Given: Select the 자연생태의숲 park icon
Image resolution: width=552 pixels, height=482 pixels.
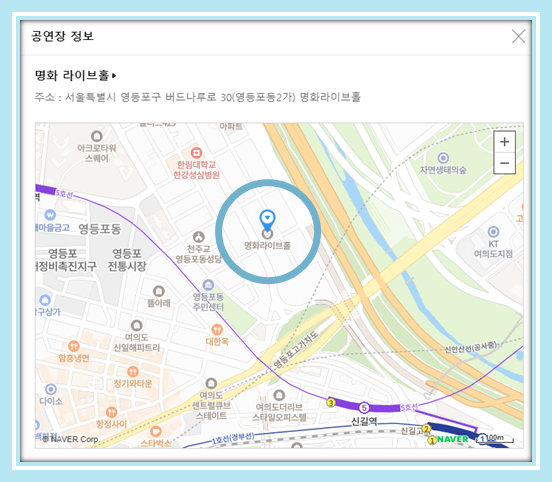Looking at the screenshot, I should pyautogui.click(x=443, y=158).
